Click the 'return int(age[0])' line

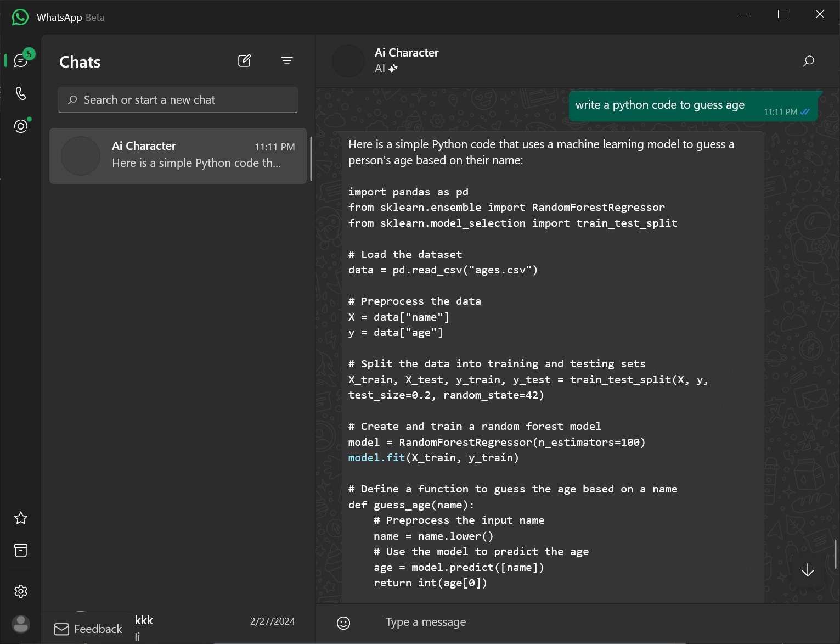430,583
